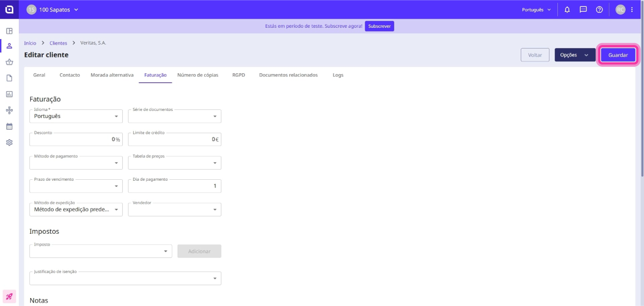Viewport: 644px width, 306px height.
Task: Click the RC user avatar
Action: click(620, 9)
